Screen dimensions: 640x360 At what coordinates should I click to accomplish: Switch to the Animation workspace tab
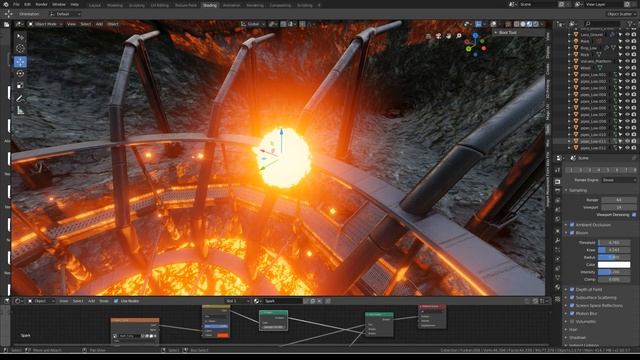tap(231, 5)
